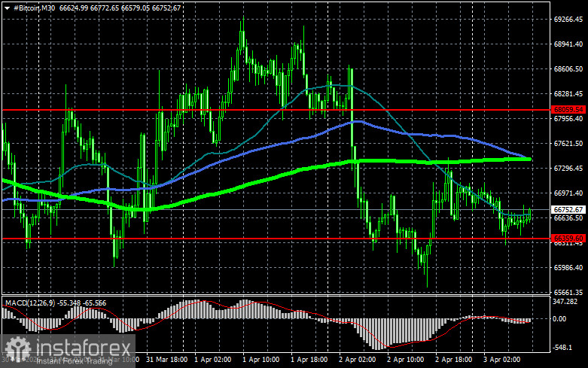Click the open price value 66624.99
The image size is (588, 368).
coord(74,8)
